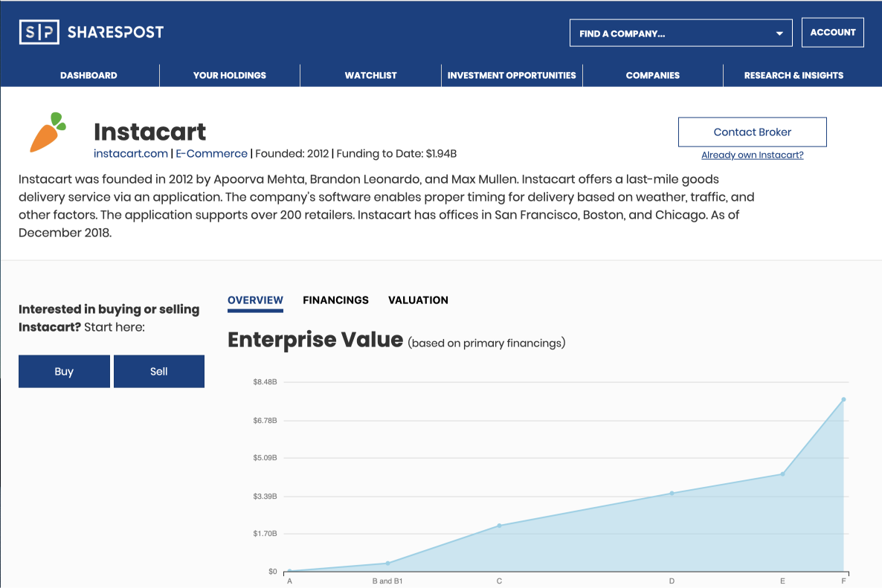Click the B and B1 point on the chart
This screenshot has height=588, width=882.
click(387, 564)
